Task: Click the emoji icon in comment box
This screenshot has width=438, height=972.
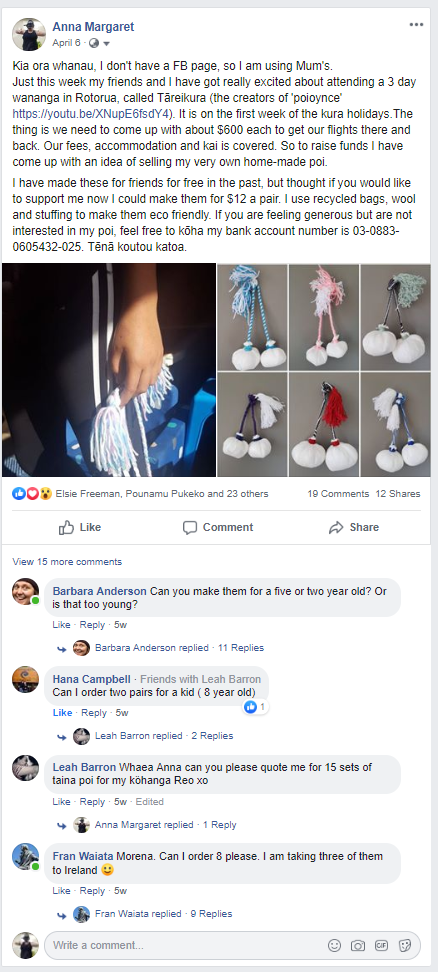Action: (335, 945)
